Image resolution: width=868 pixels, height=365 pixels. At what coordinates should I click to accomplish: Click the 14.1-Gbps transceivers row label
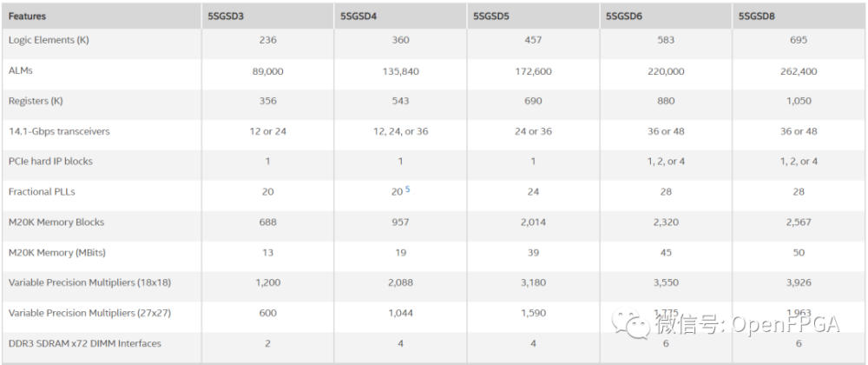point(59,131)
